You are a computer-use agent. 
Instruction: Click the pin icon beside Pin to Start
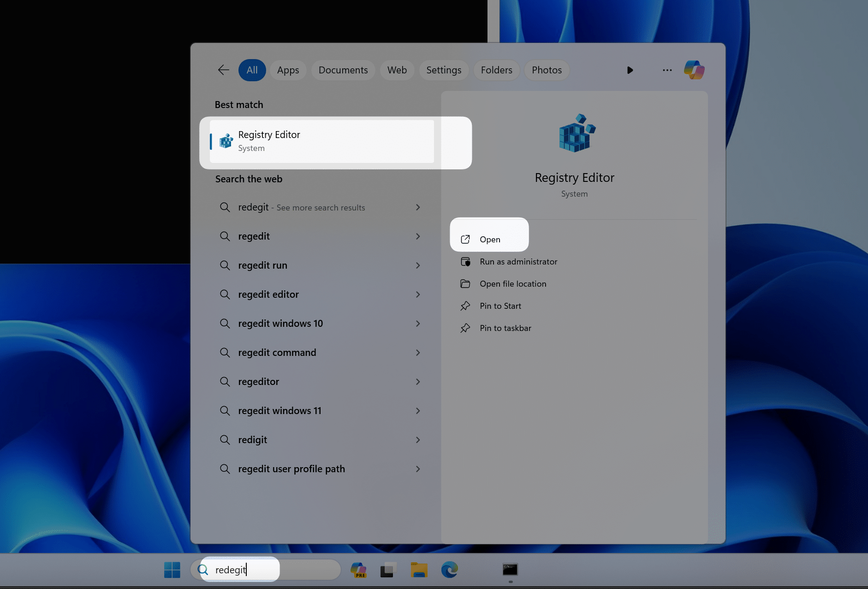coord(465,306)
